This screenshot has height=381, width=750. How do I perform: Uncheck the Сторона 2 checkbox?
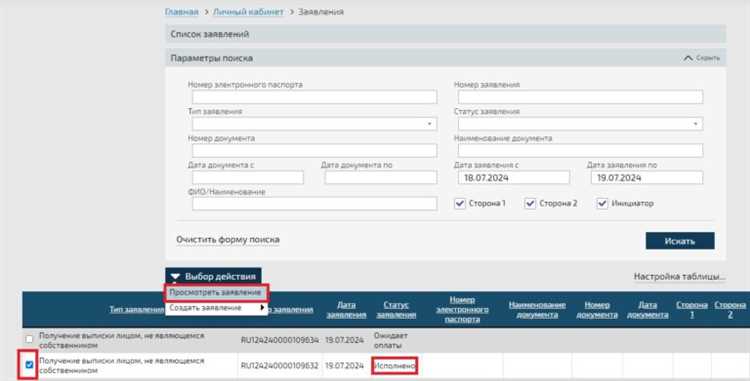tap(530, 203)
